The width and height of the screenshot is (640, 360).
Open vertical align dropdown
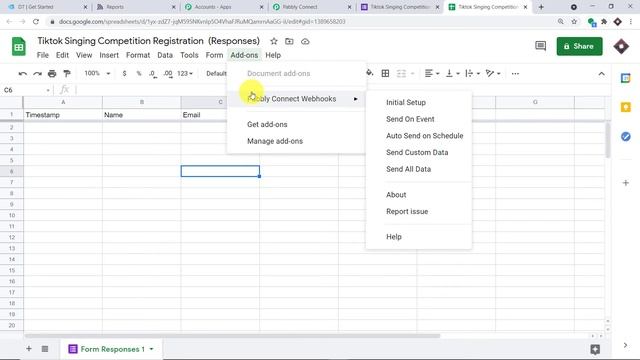452,73
